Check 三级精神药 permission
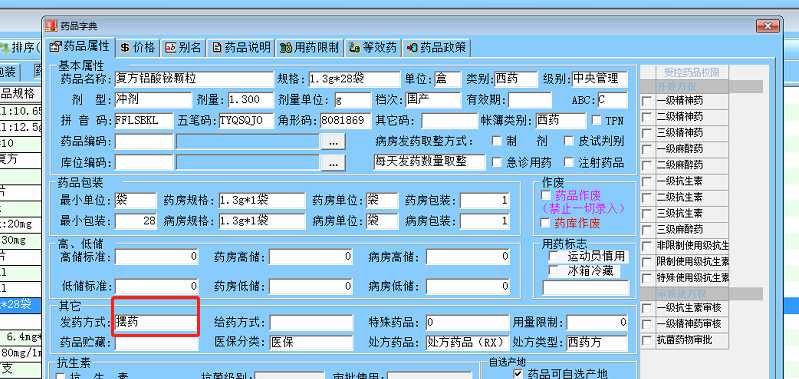Image resolution: width=799 pixels, height=379 pixels. (x=647, y=133)
